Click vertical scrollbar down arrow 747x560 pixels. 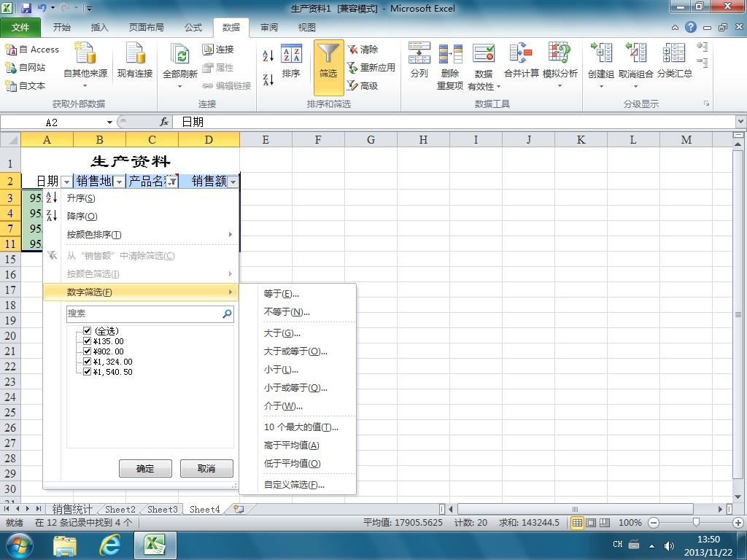click(738, 497)
